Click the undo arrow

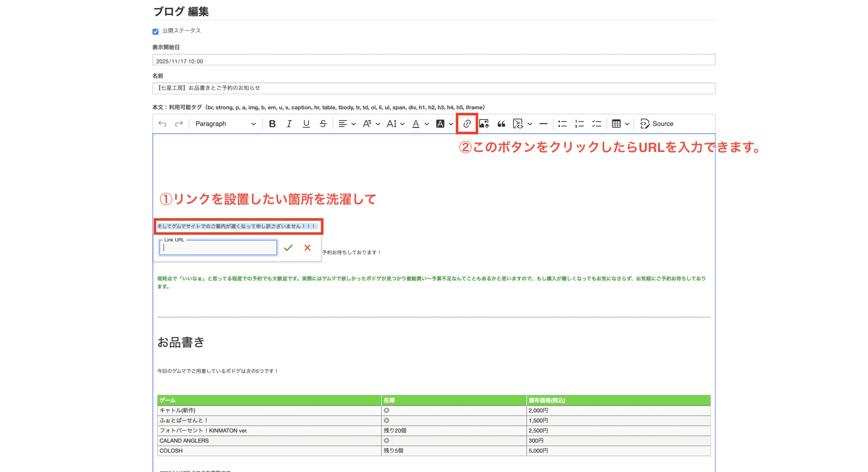[x=162, y=124]
